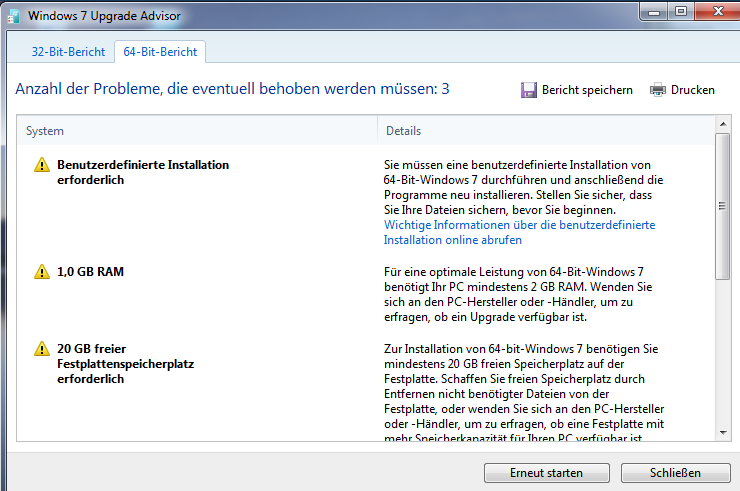This screenshot has width=740, height=491.
Task: Click warning icon next to 1,0 GB RAM
Action: 42,272
